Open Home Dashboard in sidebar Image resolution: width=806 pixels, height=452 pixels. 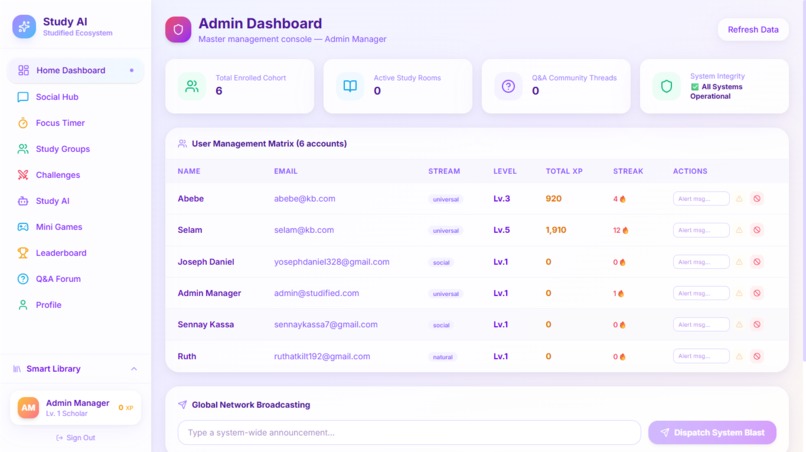pos(75,70)
